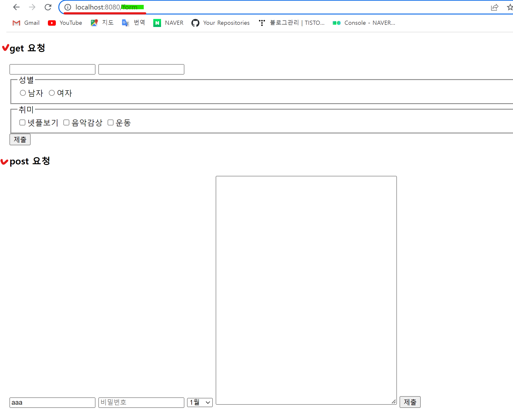513x420 pixels.
Task: Open 블로그관리 TISTORY bookmark
Action: point(292,23)
